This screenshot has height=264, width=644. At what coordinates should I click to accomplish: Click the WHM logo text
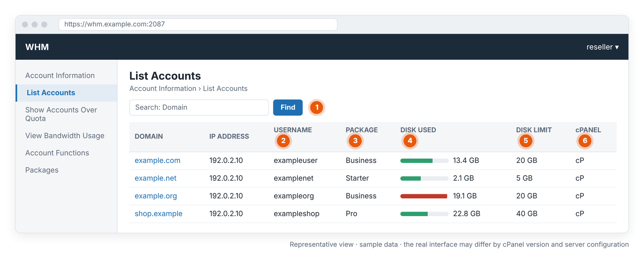pos(37,47)
